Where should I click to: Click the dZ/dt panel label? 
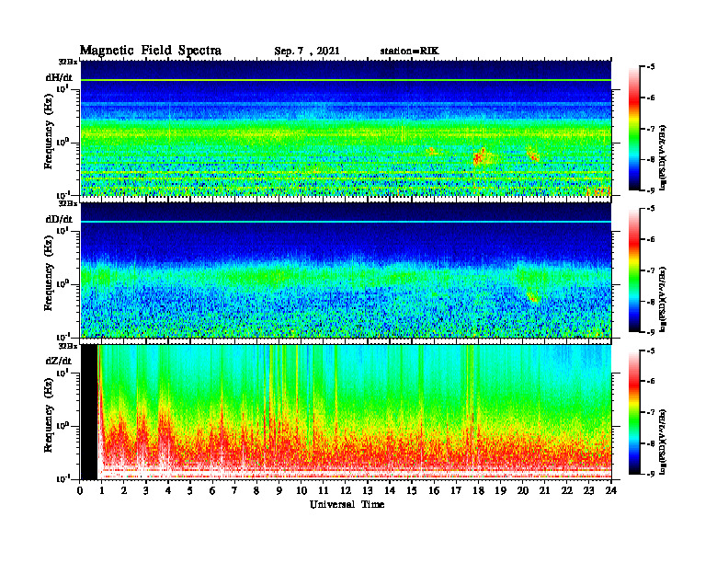tap(59, 361)
